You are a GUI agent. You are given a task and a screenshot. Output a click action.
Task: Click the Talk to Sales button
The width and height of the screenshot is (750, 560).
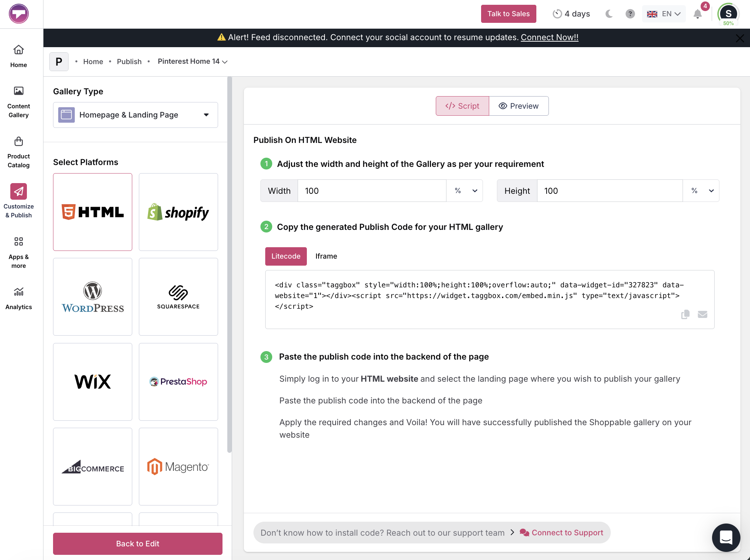point(508,14)
